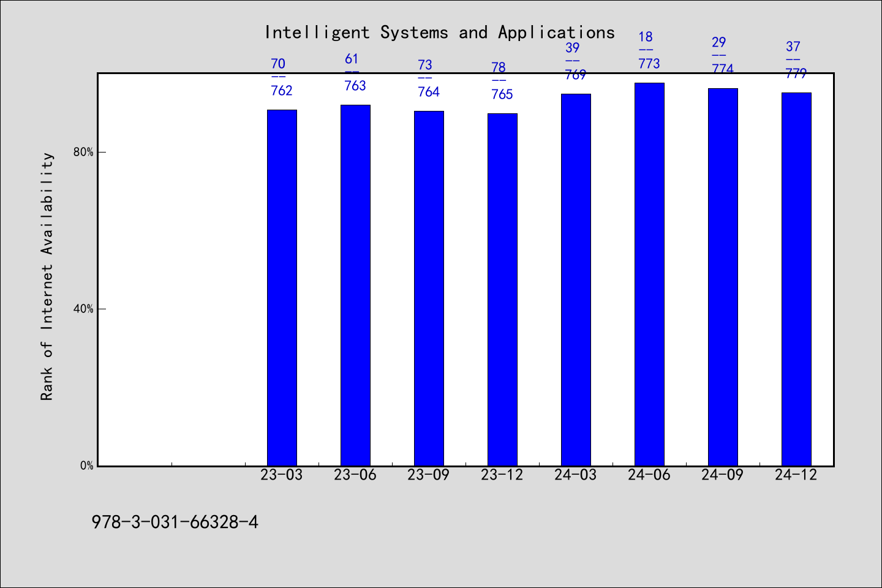Click the 23-09 x-axis label
This screenshot has height=588, width=882.
pos(429,475)
